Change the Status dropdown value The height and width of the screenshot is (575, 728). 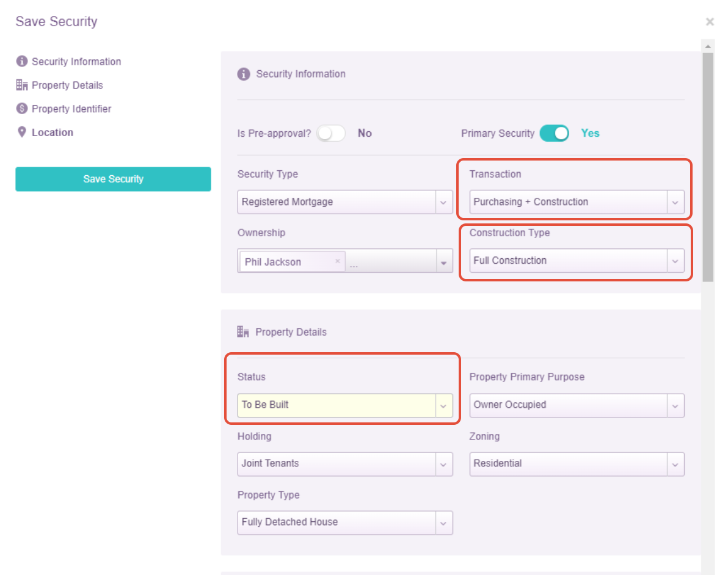[345, 405]
